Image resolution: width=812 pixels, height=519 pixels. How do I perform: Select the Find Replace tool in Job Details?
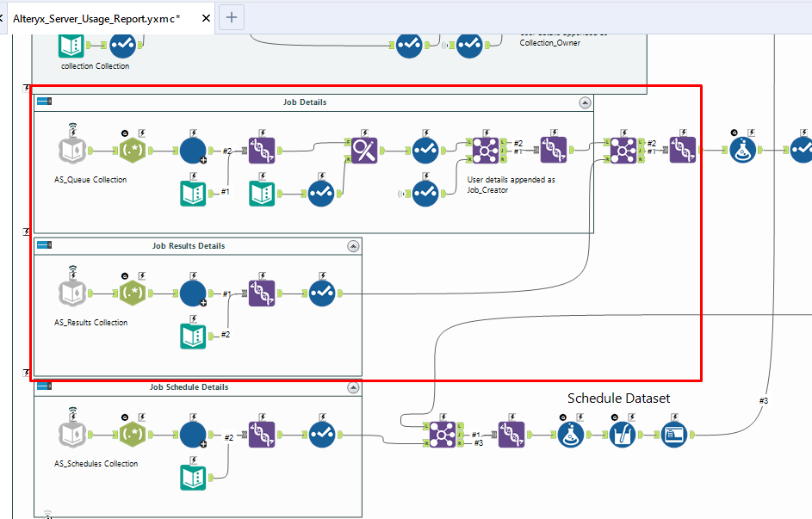(364, 150)
